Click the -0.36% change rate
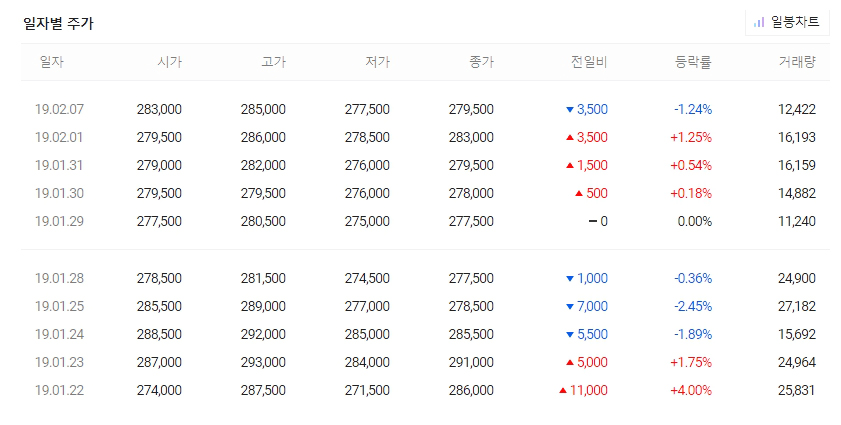This screenshot has height=425, width=841. [693, 279]
